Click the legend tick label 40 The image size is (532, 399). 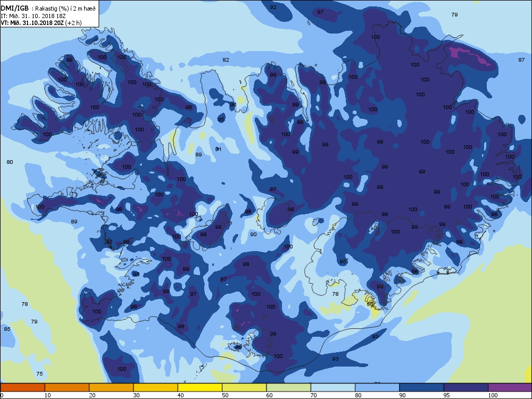[180, 395]
